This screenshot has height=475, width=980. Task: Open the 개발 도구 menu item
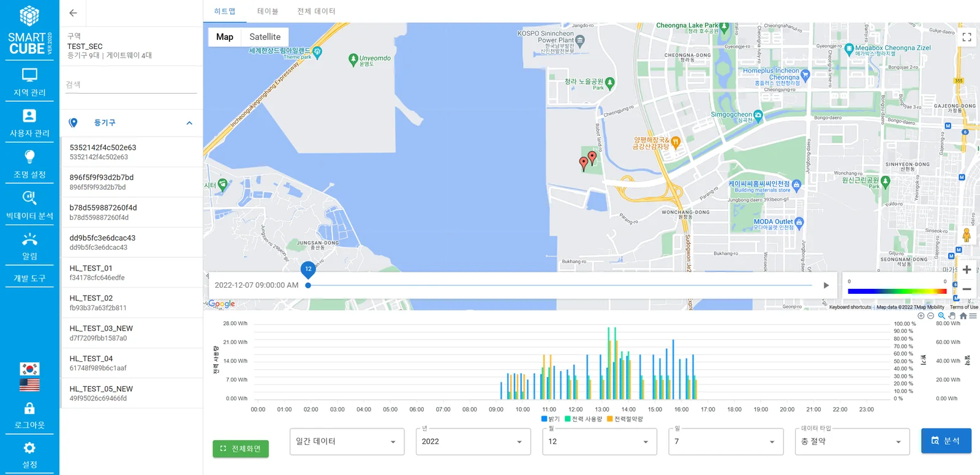coord(29,278)
